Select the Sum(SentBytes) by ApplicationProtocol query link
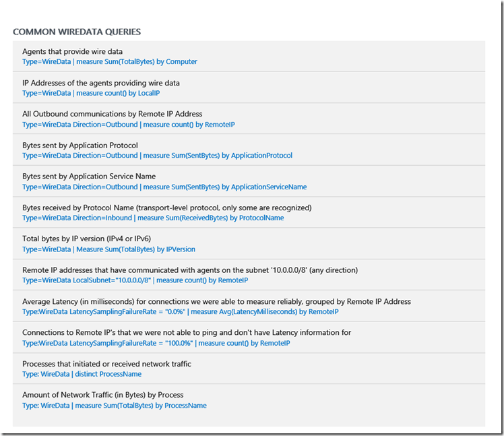The height and width of the screenshot is (436, 504). [157, 156]
